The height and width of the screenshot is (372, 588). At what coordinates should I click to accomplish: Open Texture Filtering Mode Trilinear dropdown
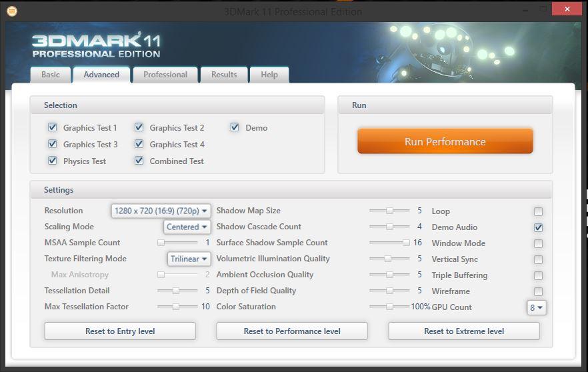[x=189, y=259]
